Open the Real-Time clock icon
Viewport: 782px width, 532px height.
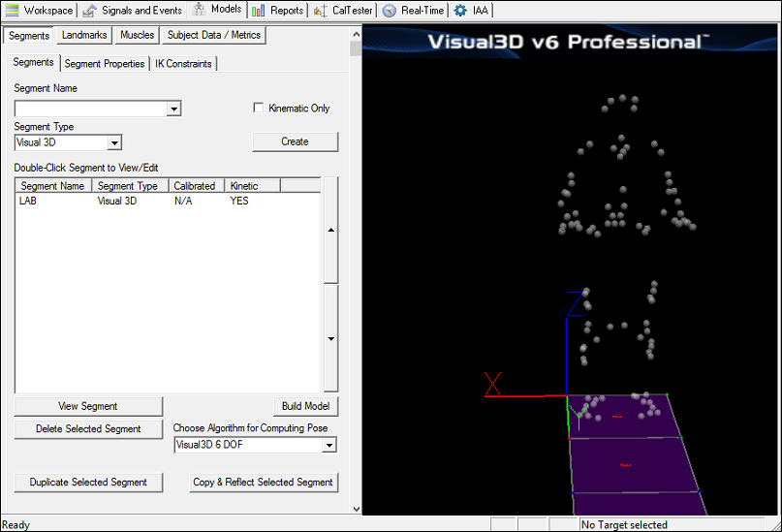(x=389, y=10)
